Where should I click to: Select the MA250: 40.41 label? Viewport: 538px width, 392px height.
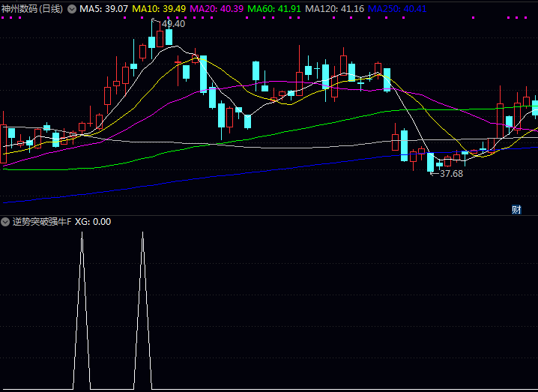397,9
